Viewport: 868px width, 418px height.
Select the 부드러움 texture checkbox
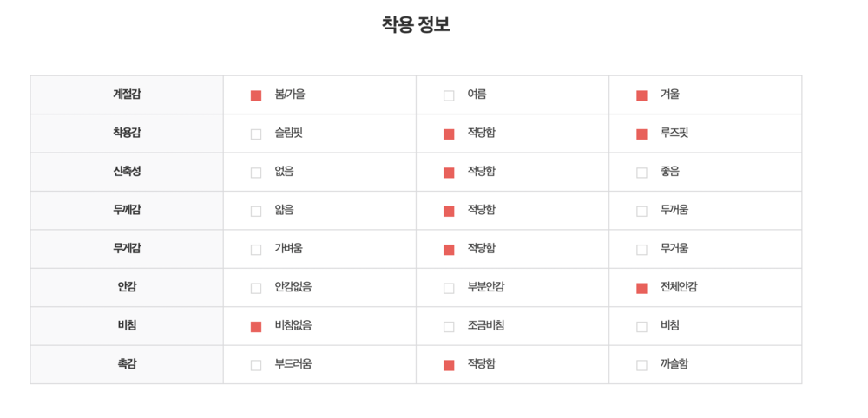coord(256,365)
